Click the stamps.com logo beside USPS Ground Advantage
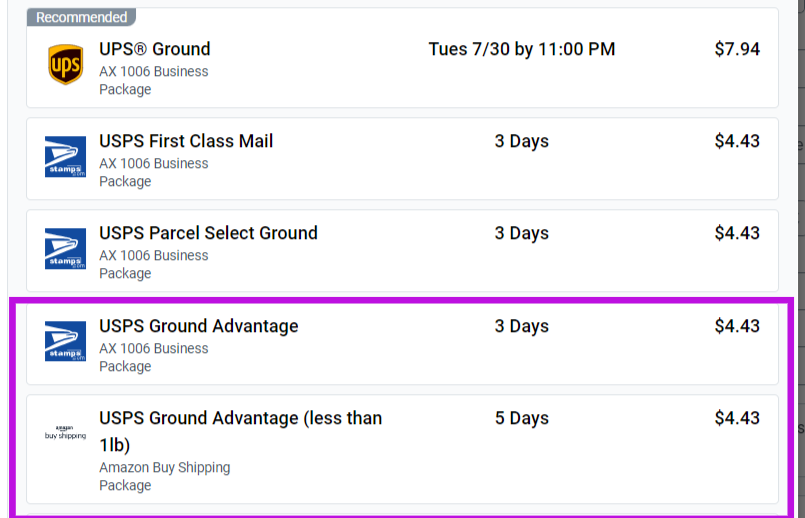This screenshot has height=518, width=805. point(65,342)
